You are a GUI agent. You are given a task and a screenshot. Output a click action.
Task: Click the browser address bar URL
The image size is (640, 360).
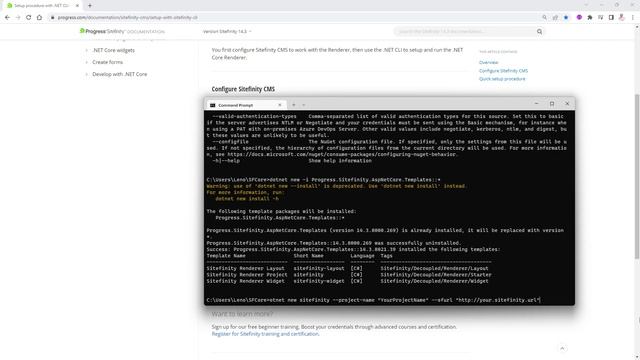click(128, 18)
